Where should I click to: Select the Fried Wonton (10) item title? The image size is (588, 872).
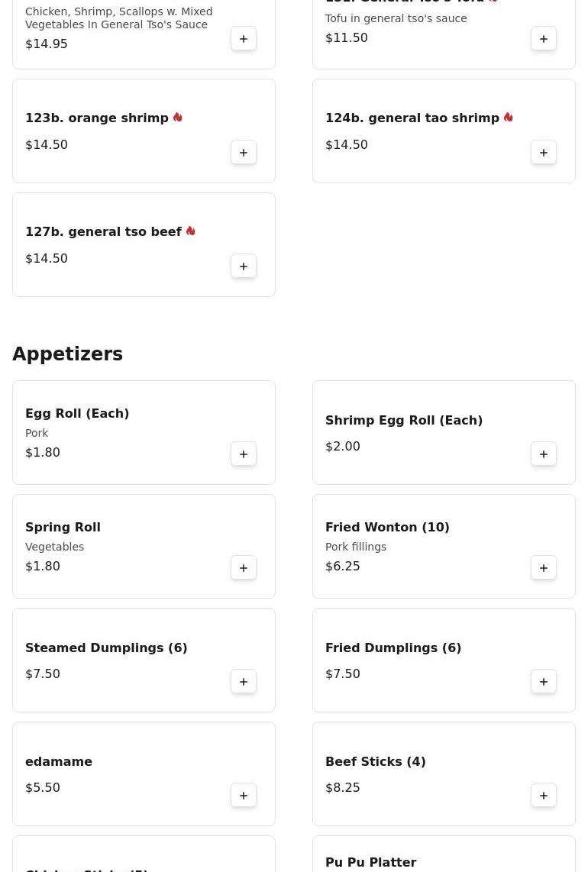387,528
